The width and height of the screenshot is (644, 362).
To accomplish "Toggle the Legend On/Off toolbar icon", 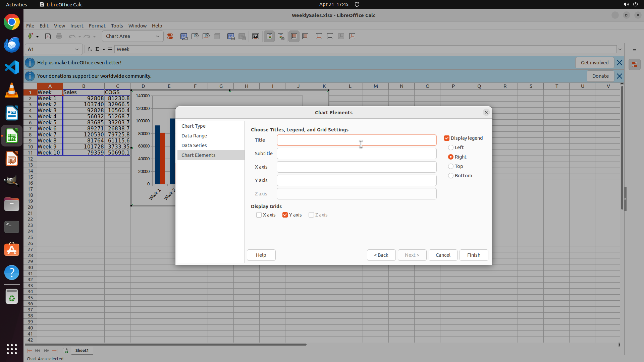I will [x=269, y=36].
